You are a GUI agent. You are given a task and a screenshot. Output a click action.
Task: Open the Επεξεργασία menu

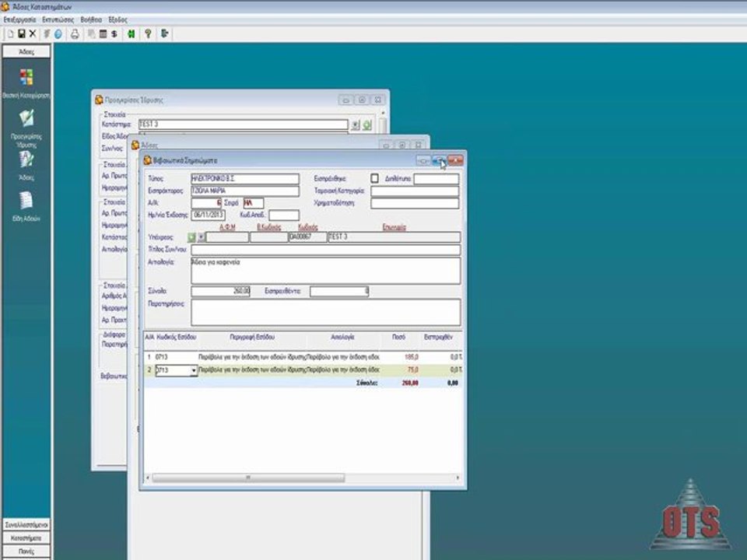click(x=19, y=20)
